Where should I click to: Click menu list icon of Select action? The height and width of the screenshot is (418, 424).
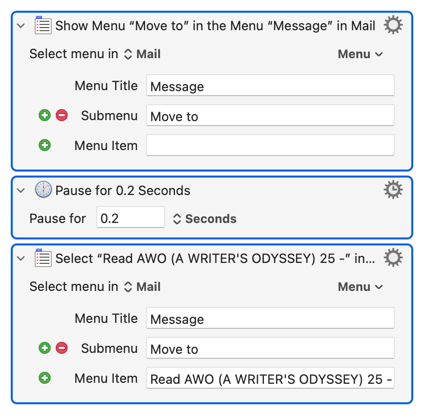tap(43, 258)
